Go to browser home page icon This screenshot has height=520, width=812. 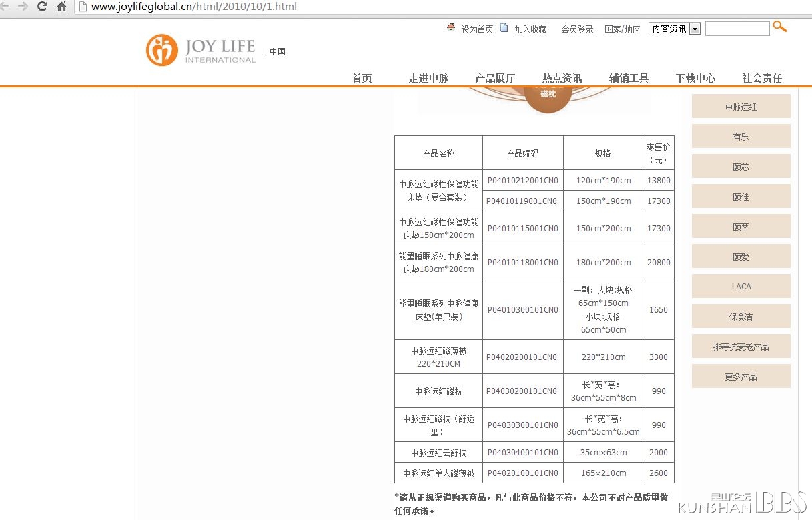(x=61, y=7)
